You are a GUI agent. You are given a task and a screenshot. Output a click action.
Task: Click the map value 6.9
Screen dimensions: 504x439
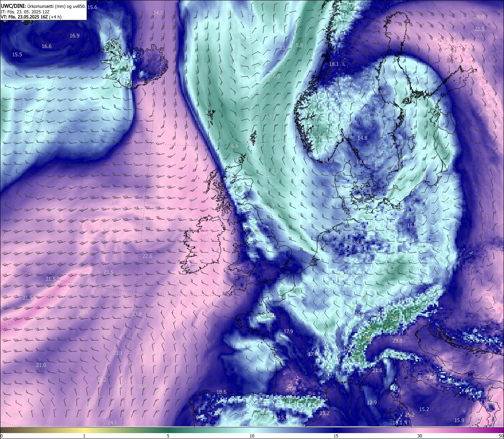point(276,76)
